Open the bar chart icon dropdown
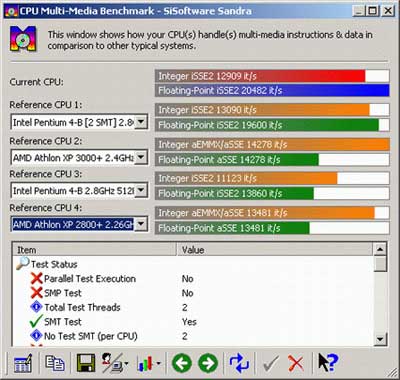Screen dimensions: 400x380 point(149,363)
